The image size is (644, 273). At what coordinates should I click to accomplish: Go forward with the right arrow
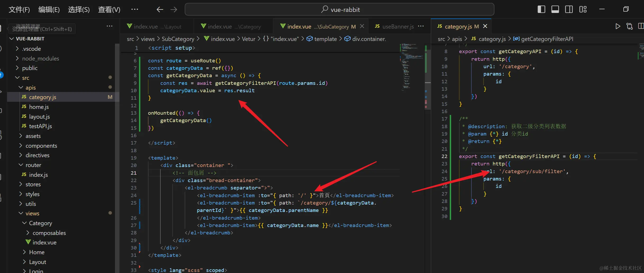[x=174, y=10]
